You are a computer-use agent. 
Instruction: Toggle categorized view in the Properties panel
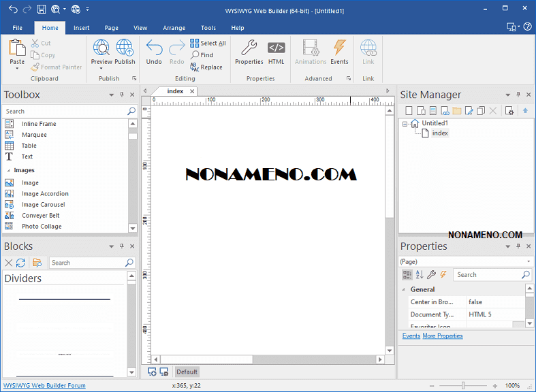[x=407, y=275]
